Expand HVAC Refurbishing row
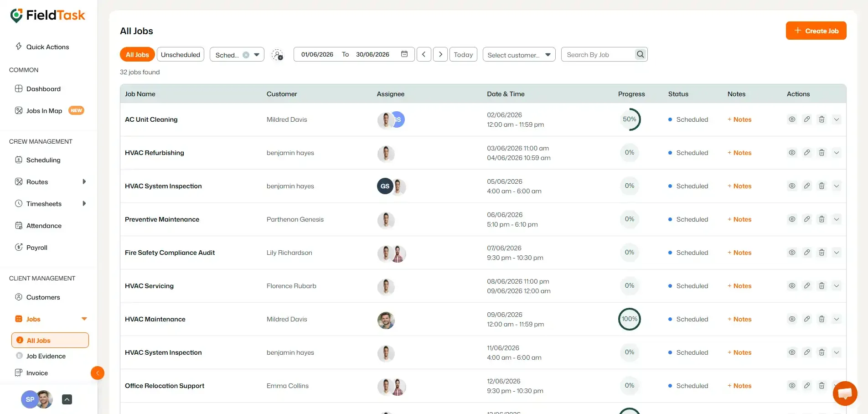The width and height of the screenshot is (868, 414). [x=837, y=153]
